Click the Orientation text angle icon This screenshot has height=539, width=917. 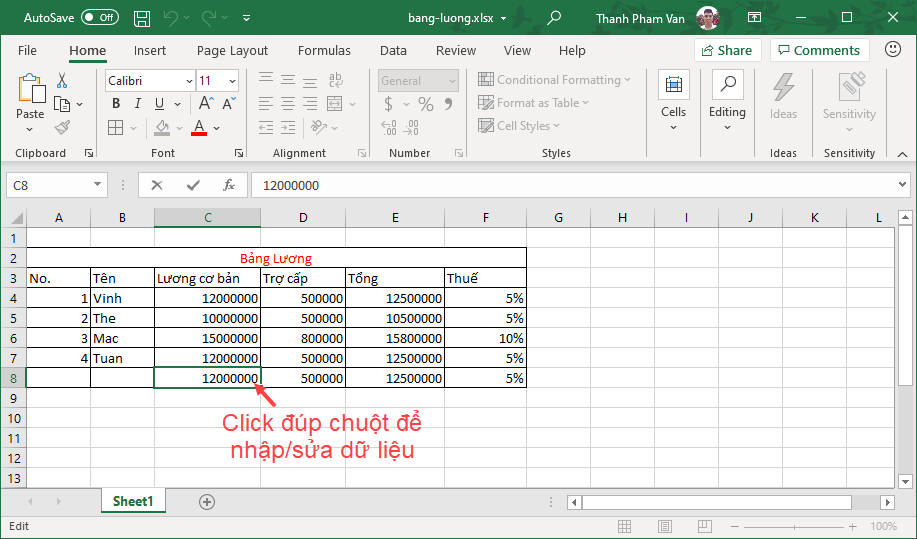(319, 127)
